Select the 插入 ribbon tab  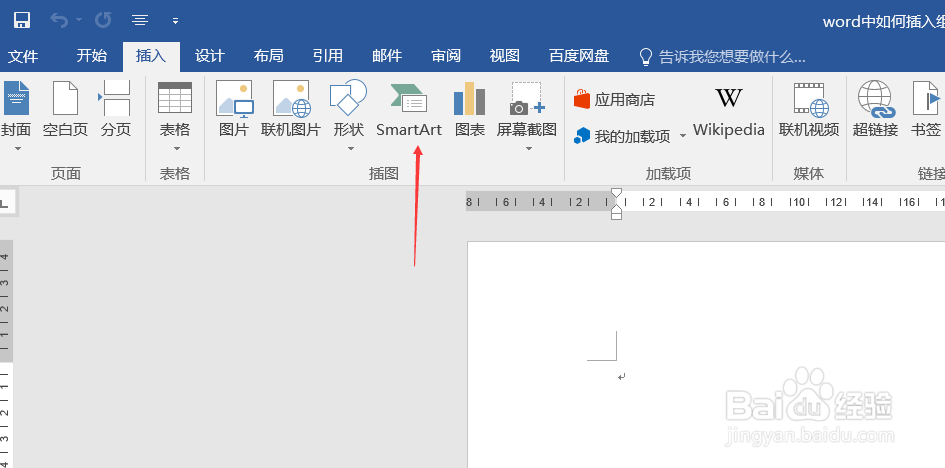[151, 56]
